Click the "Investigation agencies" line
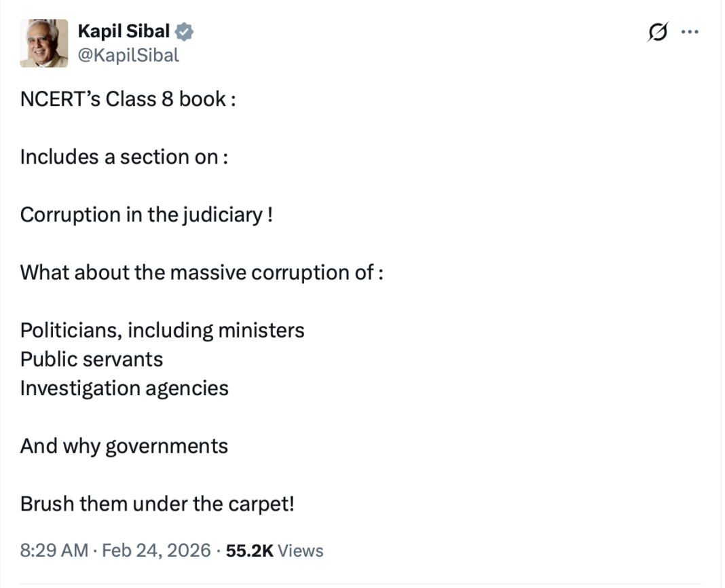The width and height of the screenshot is (725, 588). pos(124,388)
